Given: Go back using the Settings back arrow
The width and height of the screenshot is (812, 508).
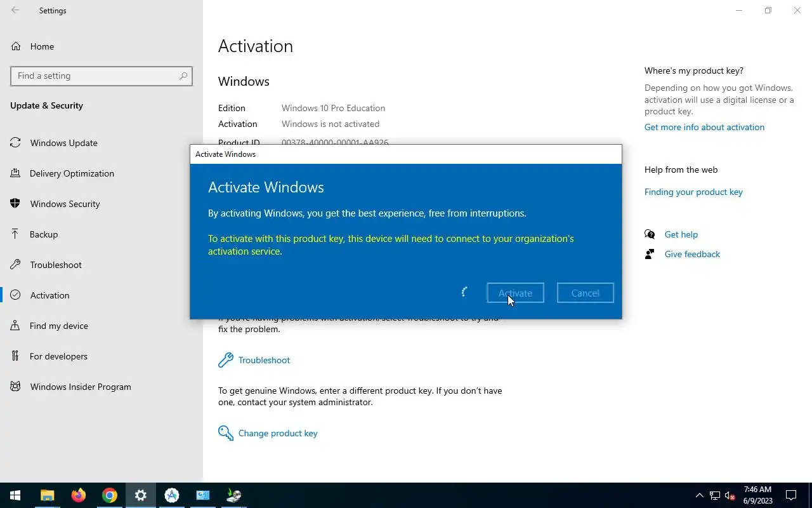Looking at the screenshot, I should coord(15,10).
